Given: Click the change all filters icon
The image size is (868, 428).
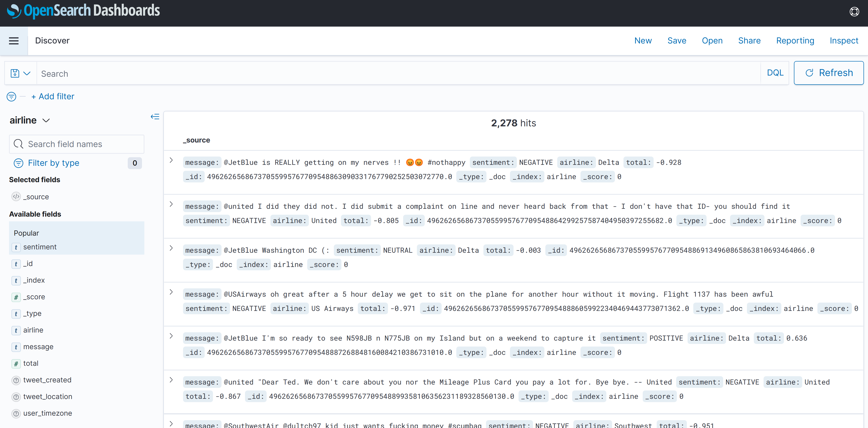Looking at the screenshot, I should coord(11,97).
